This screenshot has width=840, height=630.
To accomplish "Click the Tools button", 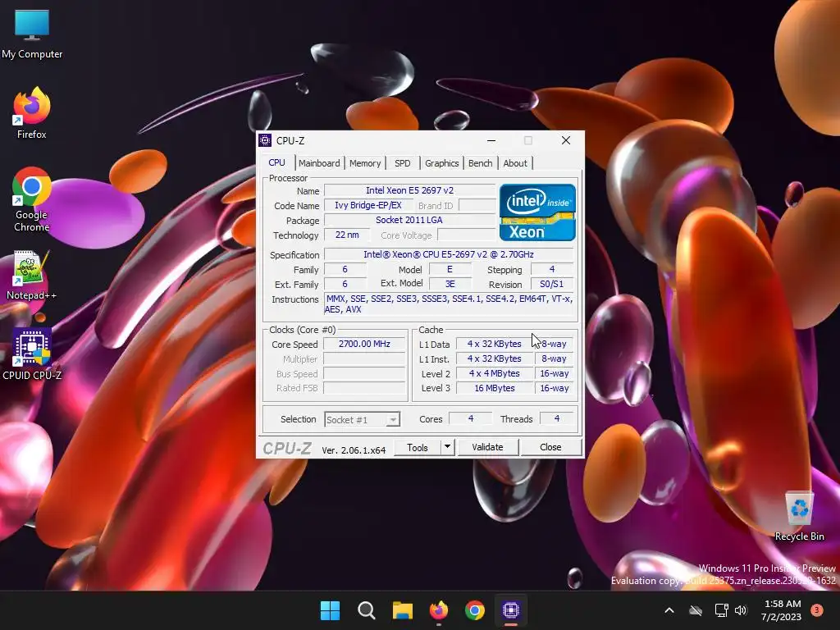I will coord(418,447).
